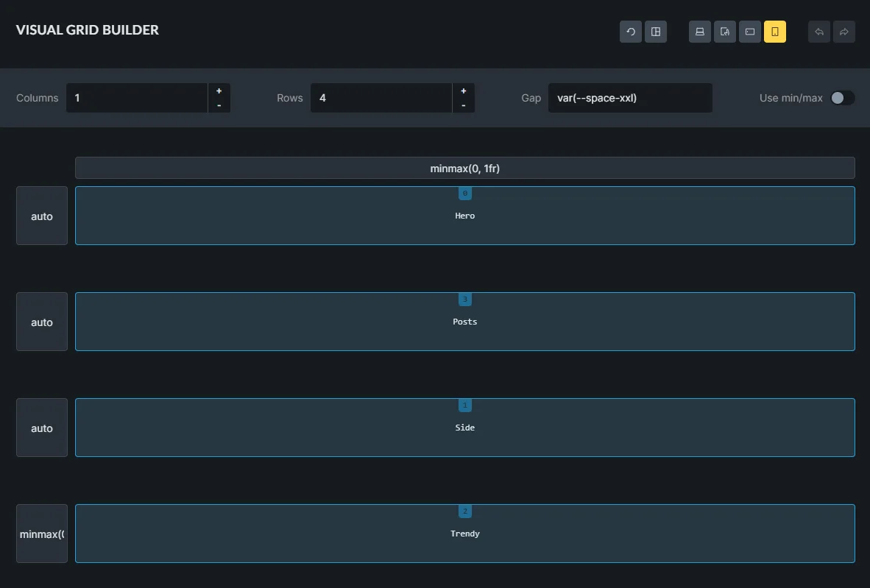Decrease Columns with the minus button
The width and height of the screenshot is (870, 588).
219,105
